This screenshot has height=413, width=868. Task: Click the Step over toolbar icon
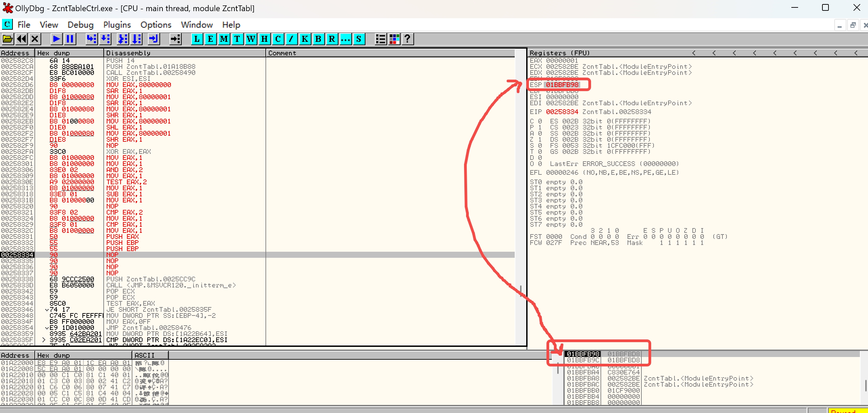pos(105,39)
